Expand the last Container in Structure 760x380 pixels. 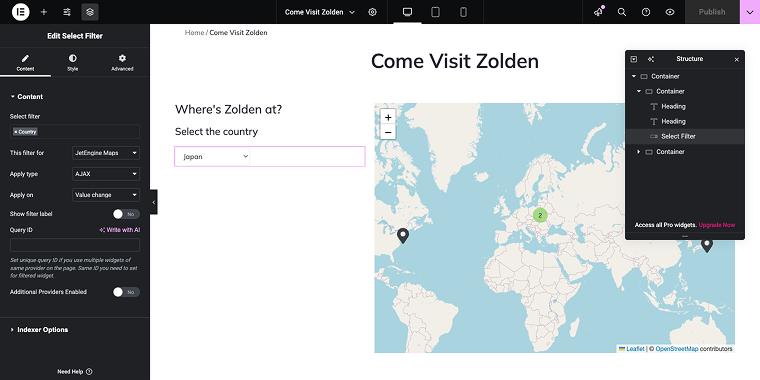pyautogui.click(x=639, y=152)
